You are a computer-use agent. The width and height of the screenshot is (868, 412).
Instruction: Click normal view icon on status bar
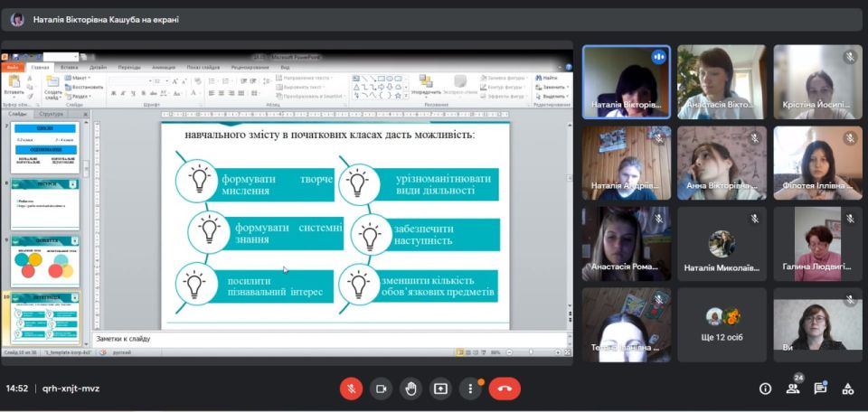(459, 352)
